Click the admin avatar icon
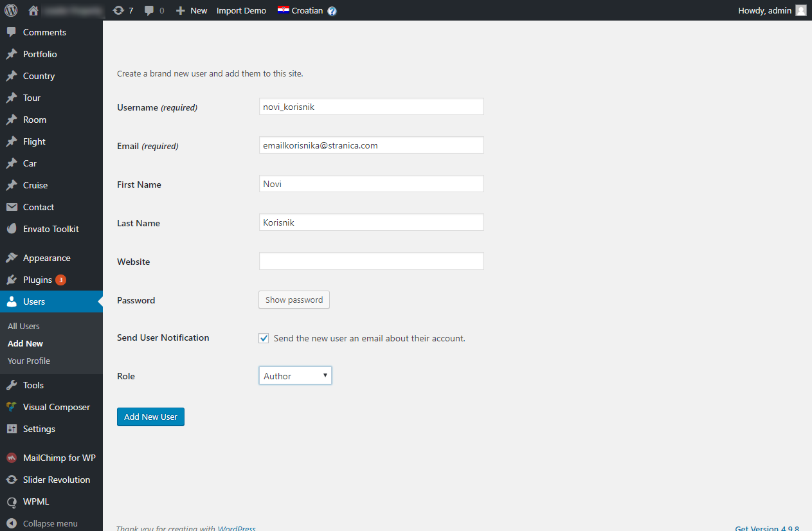Viewport: 812px width, 531px height. tap(800, 10)
